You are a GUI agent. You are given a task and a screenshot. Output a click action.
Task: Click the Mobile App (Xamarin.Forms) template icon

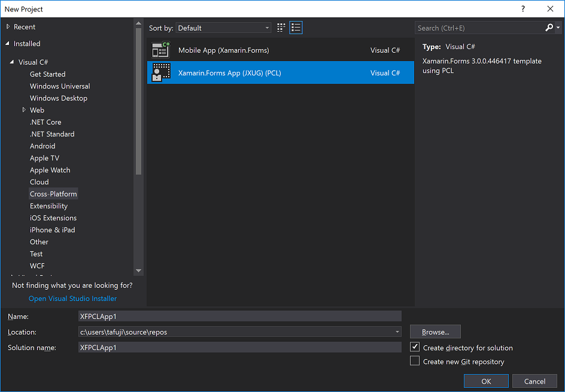coord(161,50)
